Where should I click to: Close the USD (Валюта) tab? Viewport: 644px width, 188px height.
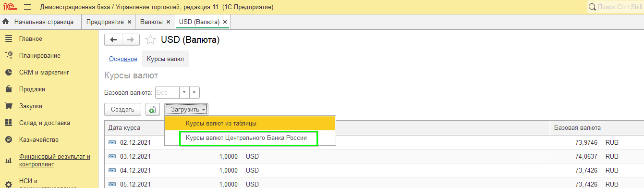click(225, 22)
